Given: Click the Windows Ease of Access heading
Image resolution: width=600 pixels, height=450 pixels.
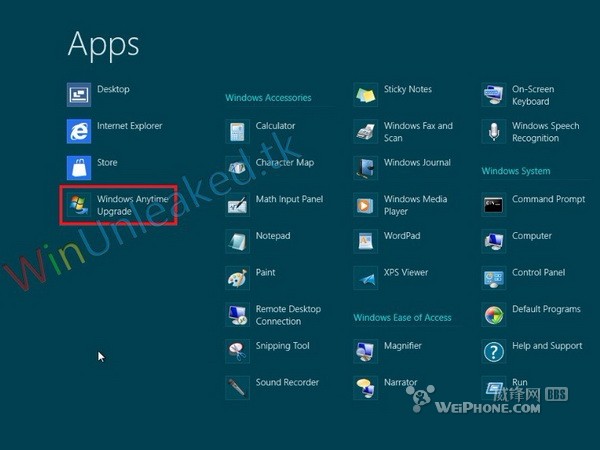Looking at the screenshot, I should [402, 318].
